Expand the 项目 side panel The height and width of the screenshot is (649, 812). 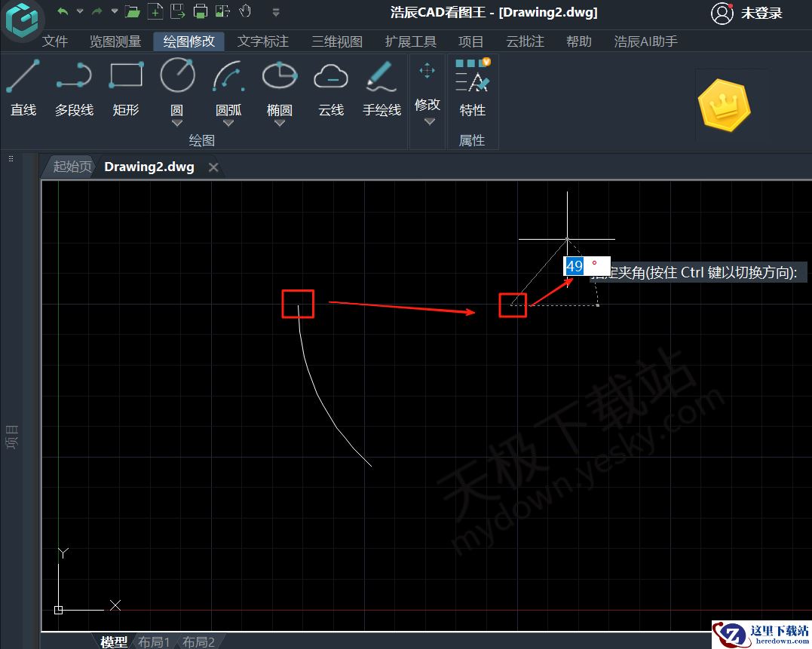coord(11,437)
